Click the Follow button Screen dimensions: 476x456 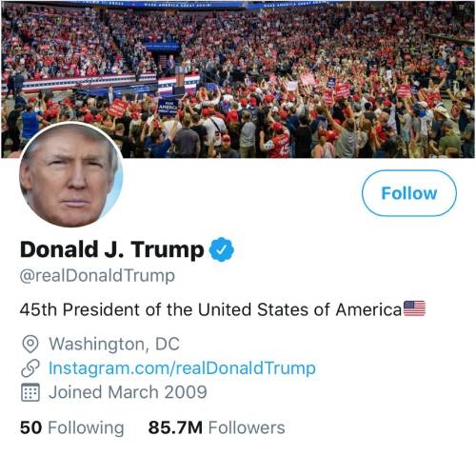[x=409, y=193]
